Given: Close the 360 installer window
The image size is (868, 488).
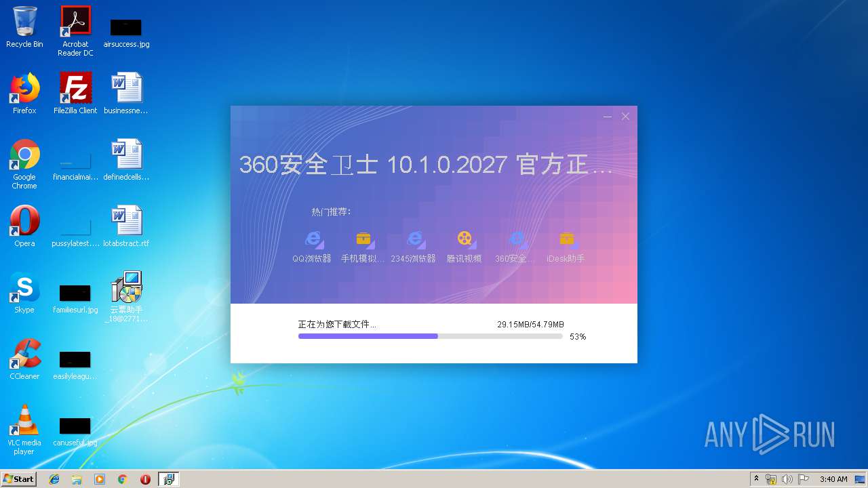Looking at the screenshot, I should coord(625,117).
